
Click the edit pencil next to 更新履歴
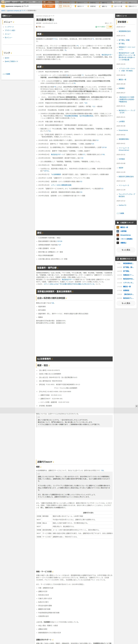tap(127, 22)
